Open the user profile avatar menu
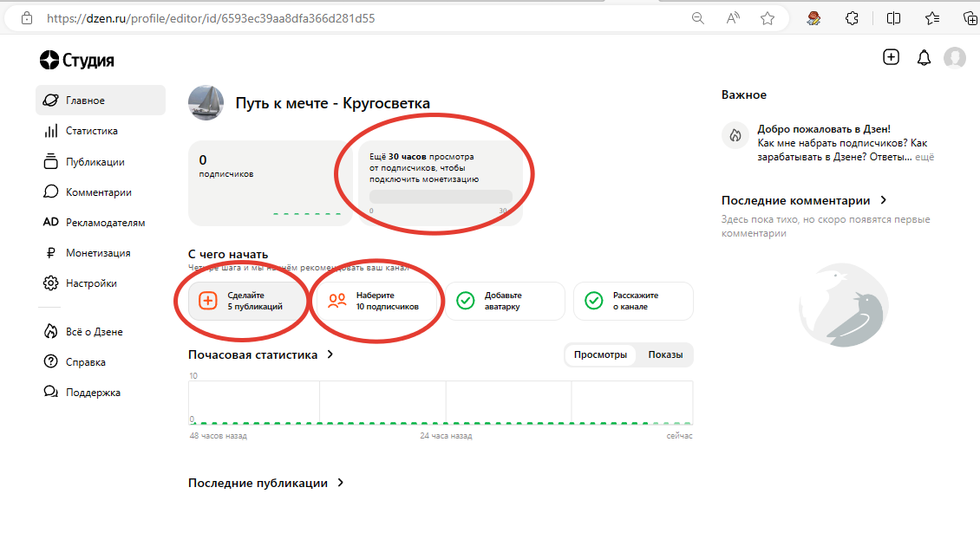Viewport: 980px width, 533px height. 954,57
